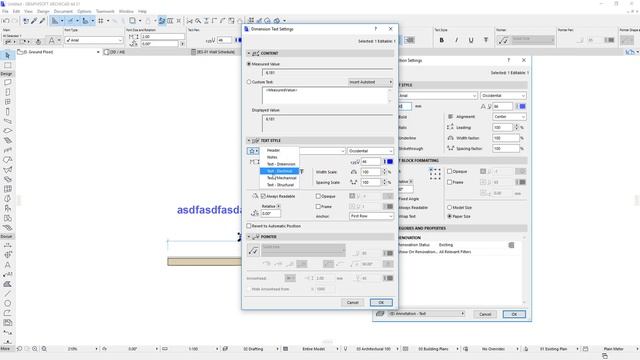The height and width of the screenshot is (360, 640).
Task: Choose Text - Structural from the favorites list
Action: click(x=280, y=185)
